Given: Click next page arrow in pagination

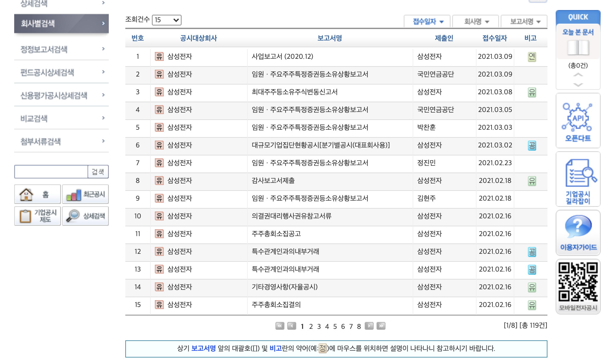Looking at the screenshot, I should tap(369, 326).
